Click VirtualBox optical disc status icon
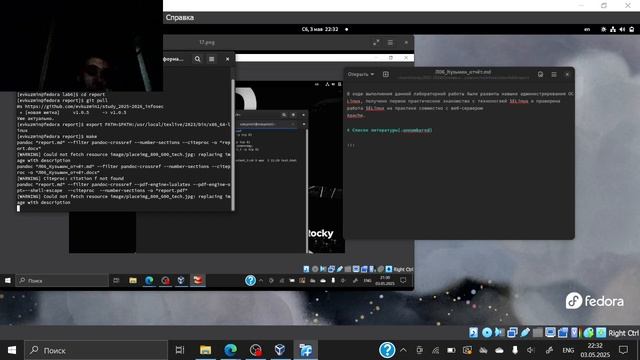 click(x=487, y=333)
